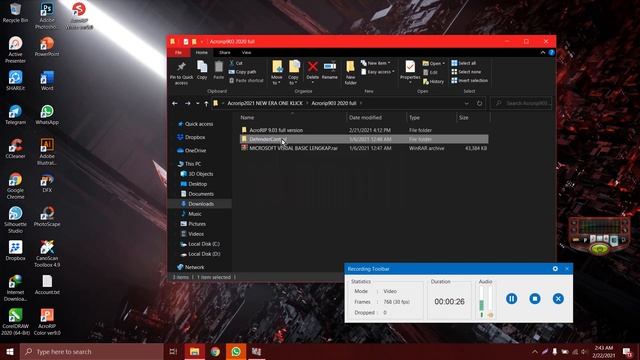
Task: Open CCleaner desktop shortcut
Action: [x=16, y=149]
